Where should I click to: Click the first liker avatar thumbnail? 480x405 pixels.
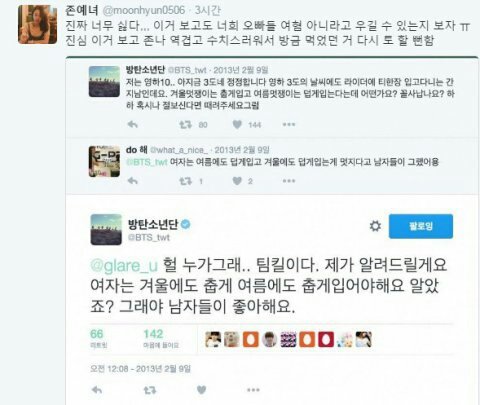(x=213, y=339)
